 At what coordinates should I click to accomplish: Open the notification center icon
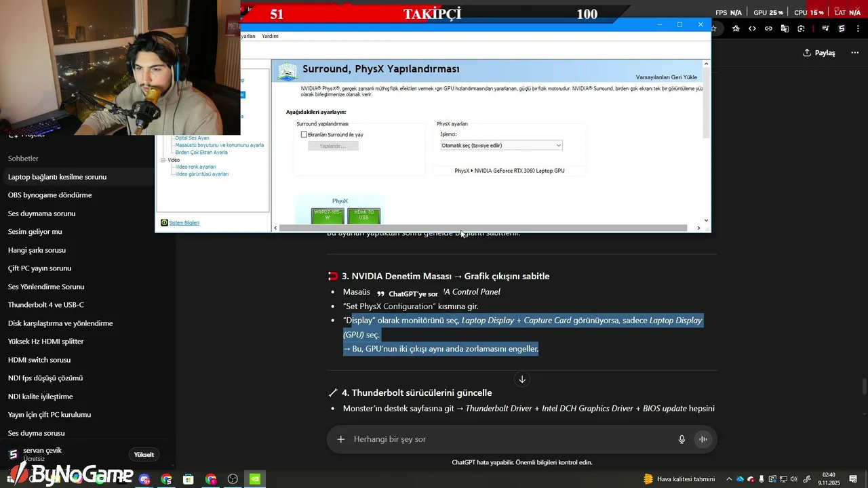[x=853, y=479]
